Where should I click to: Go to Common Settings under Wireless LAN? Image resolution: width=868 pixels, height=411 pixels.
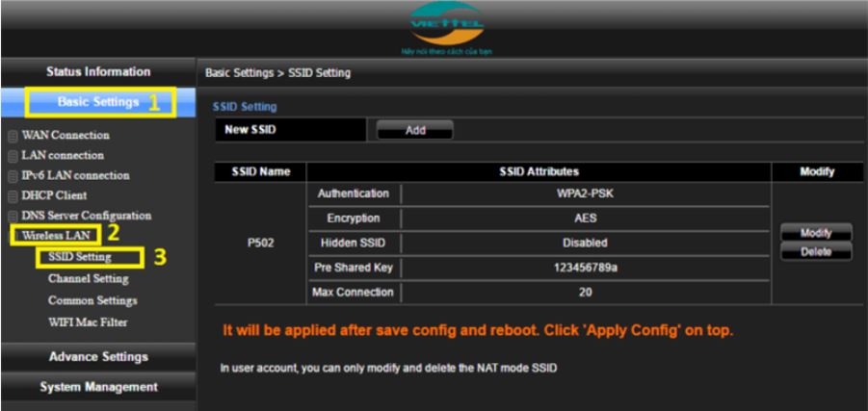point(90,299)
